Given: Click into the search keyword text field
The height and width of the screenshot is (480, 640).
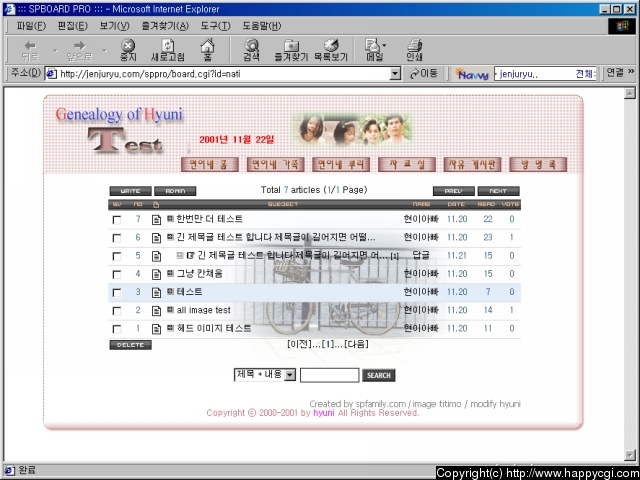Looking at the screenshot, I should [329, 375].
